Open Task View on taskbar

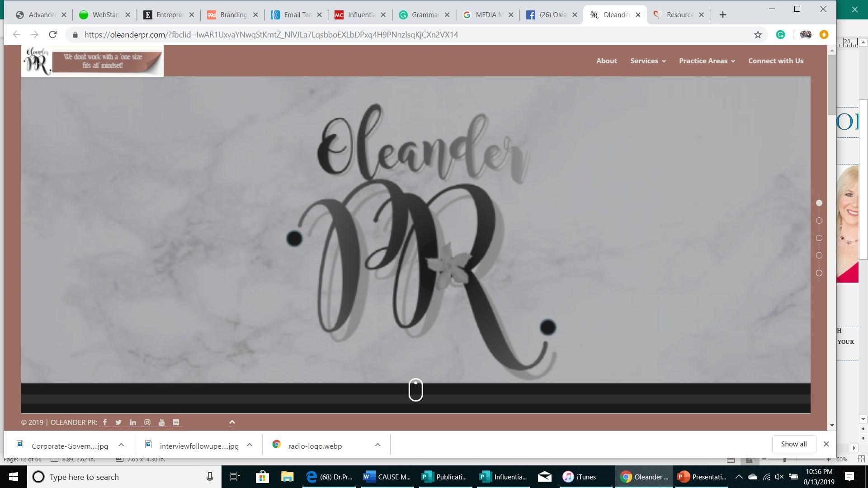tap(235, 477)
